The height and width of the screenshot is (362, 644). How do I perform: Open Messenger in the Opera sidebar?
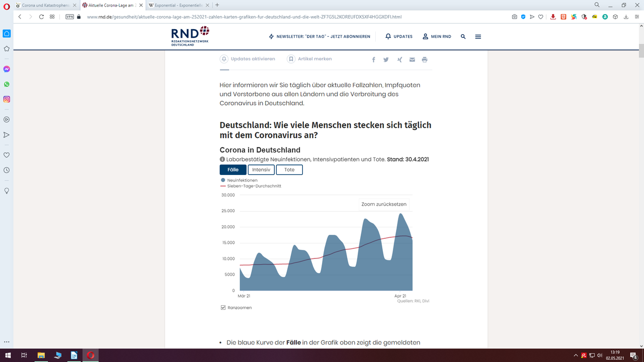tap(7, 69)
